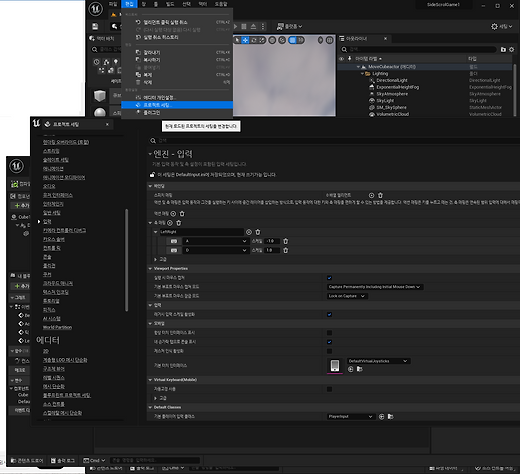This screenshot has width=520, height=474.
Task: Open the settings dropdown in the top right
Action: coord(501,26)
